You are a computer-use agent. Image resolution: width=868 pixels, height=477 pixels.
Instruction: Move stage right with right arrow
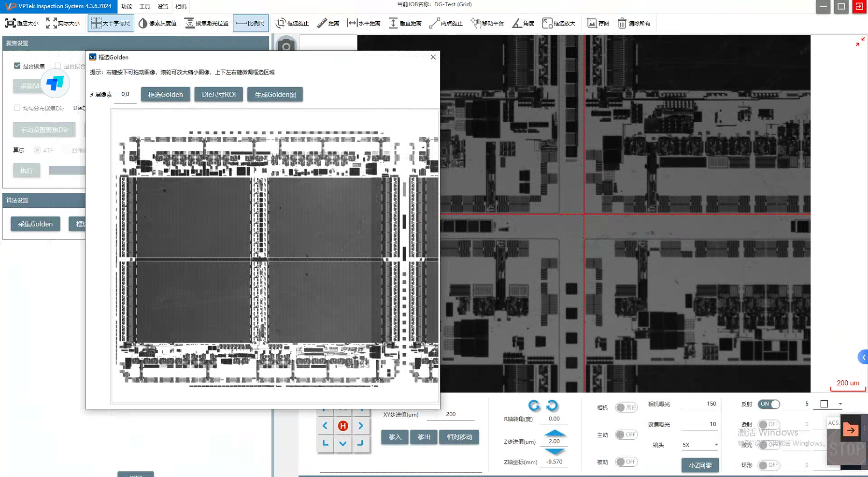pos(361,426)
